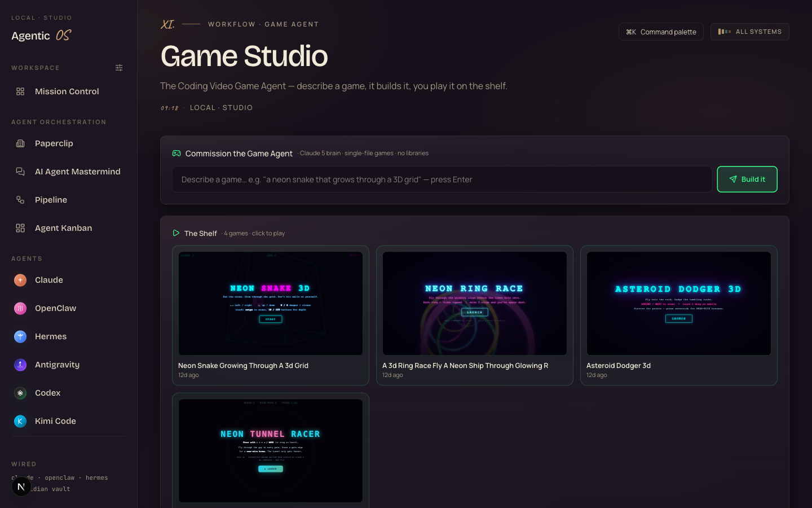Go to the Paperclip section
Viewport: 812px width, 508px height.
[x=69, y=143]
